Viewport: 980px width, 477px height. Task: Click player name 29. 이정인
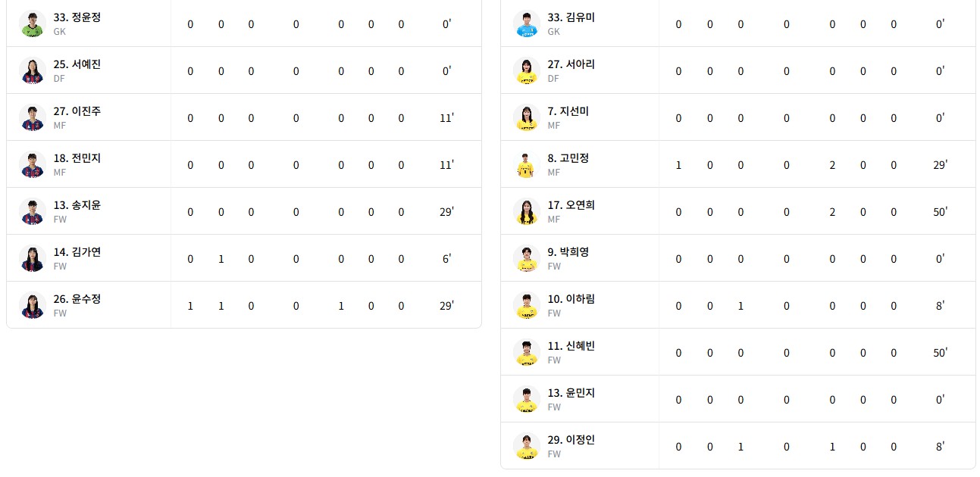click(571, 440)
